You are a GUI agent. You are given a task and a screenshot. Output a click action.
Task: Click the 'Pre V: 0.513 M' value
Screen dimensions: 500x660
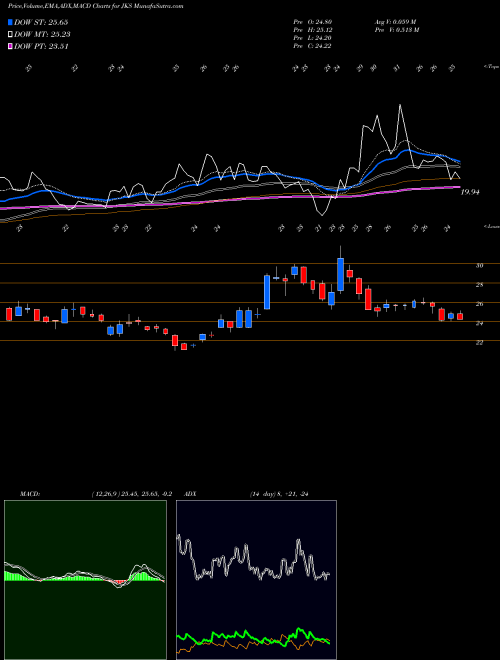pyautogui.click(x=396, y=30)
